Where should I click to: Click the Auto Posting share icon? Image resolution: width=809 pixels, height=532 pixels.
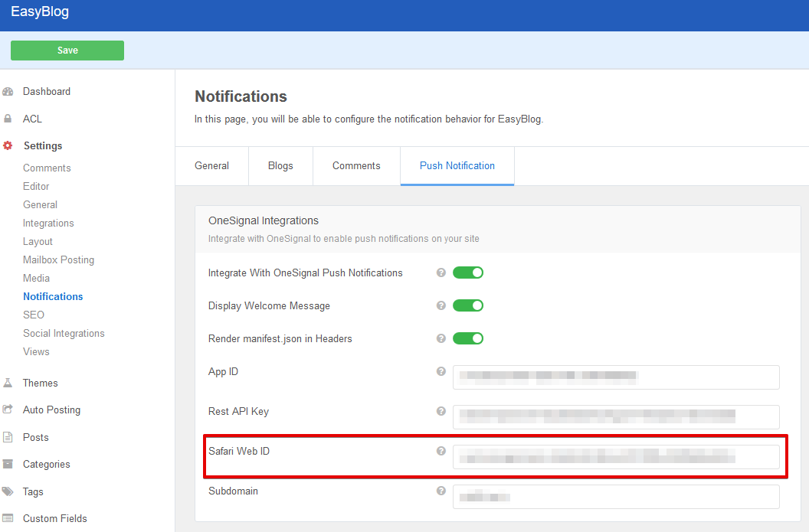(8, 410)
